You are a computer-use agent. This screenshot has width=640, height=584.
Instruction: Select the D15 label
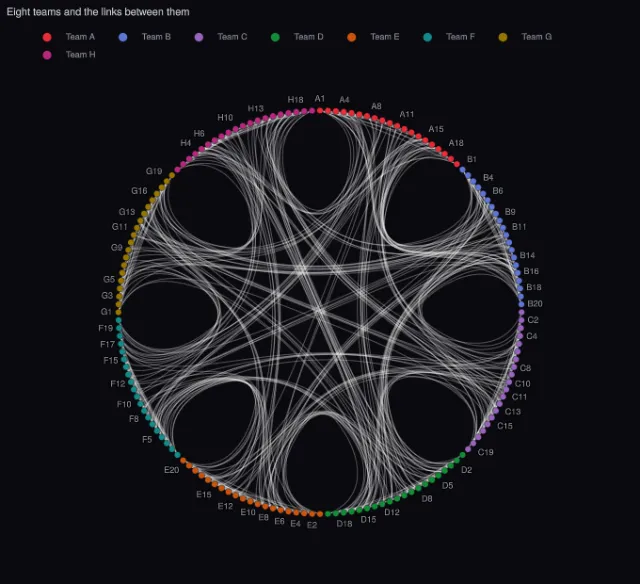pyautogui.click(x=368, y=520)
